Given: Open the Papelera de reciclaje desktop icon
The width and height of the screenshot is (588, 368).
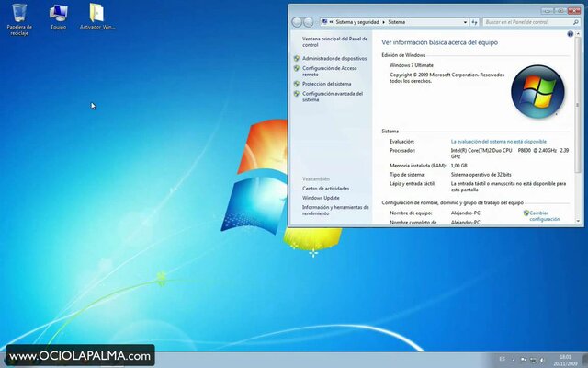Looking at the screenshot, I should (x=19, y=18).
